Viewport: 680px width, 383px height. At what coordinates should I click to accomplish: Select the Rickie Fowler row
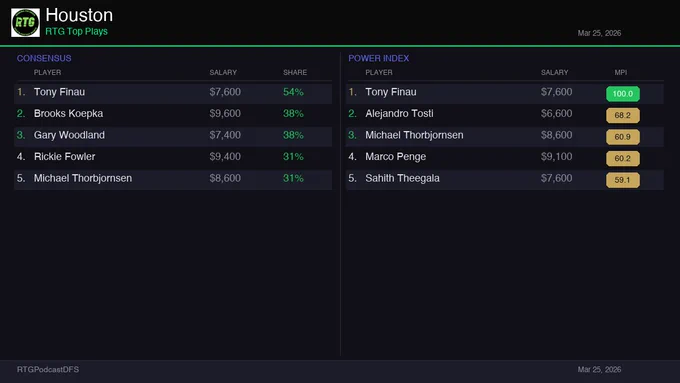click(173, 157)
